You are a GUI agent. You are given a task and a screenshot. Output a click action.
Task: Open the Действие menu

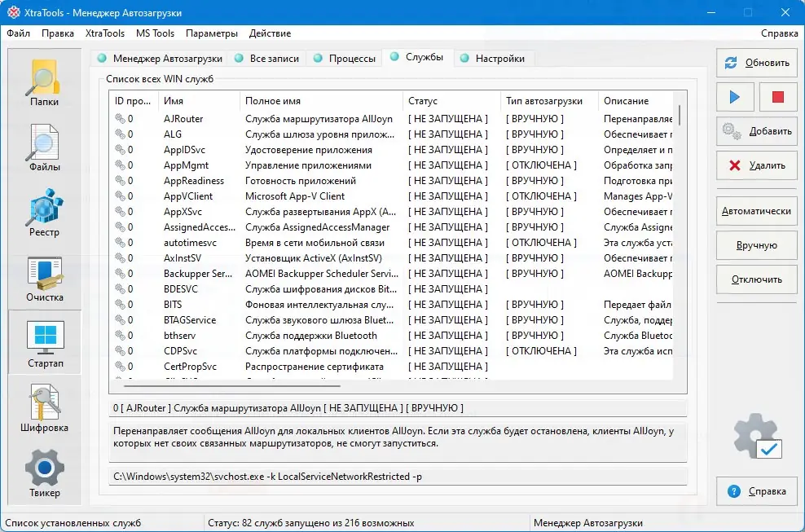point(270,33)
